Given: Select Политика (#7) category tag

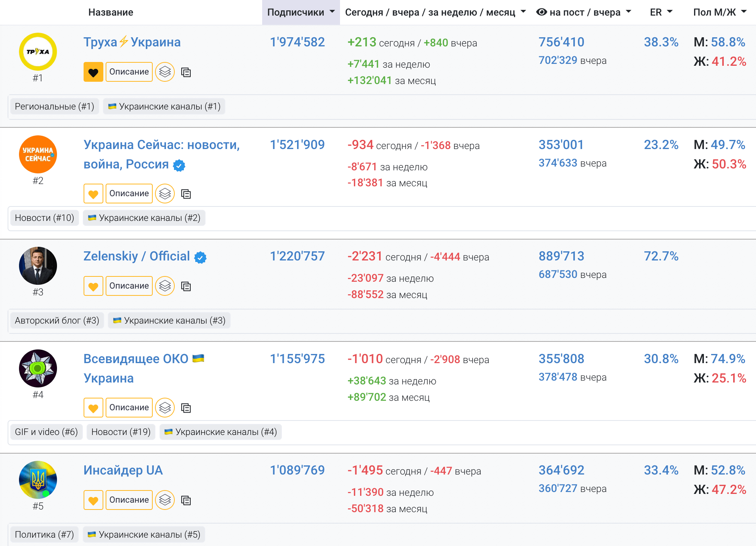Looking at the screenshot, I should point(44,535).
